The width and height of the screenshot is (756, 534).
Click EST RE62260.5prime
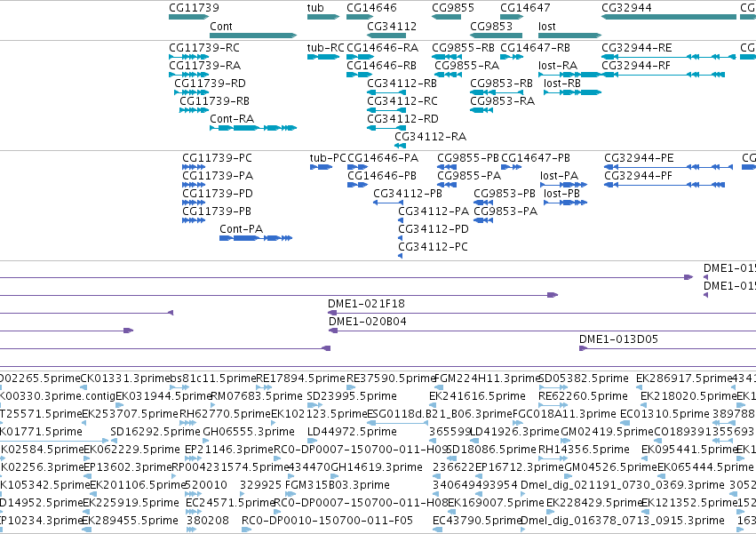coord(553,405)
